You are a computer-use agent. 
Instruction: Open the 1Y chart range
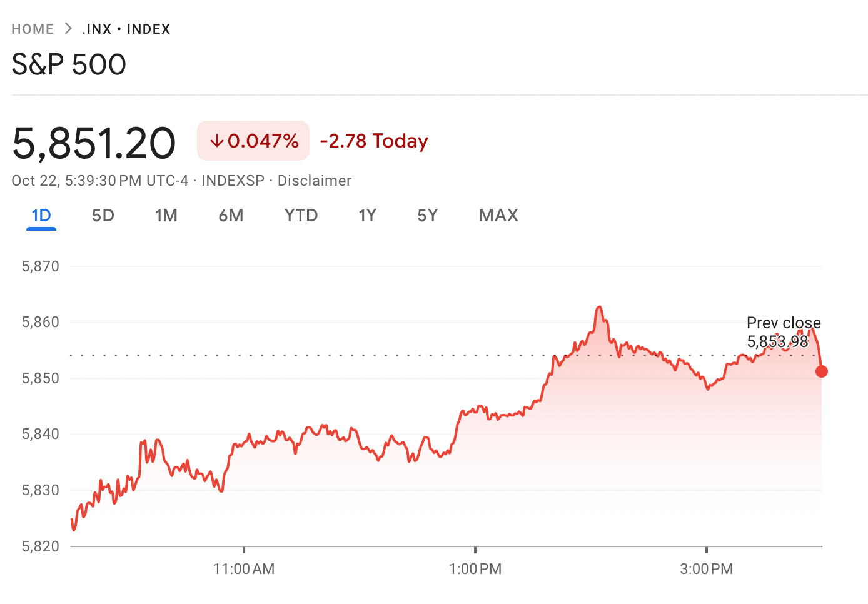(367, 216)
